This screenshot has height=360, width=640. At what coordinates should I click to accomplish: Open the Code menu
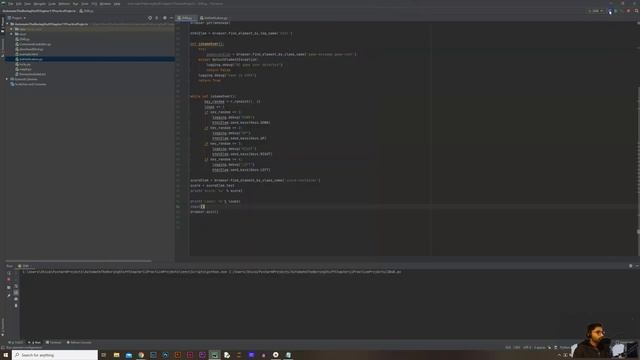point(52,4)
